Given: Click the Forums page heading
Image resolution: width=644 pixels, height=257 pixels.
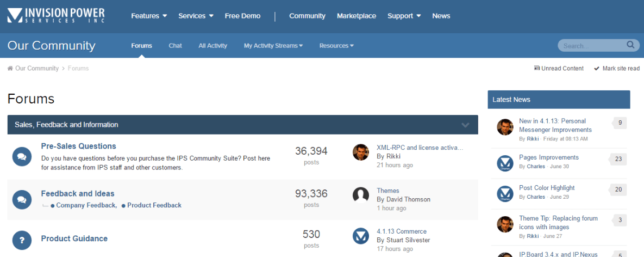Looking at the screenshot, I should [31, 99].
